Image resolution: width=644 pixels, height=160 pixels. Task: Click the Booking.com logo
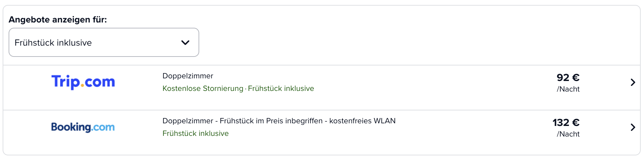click(x=83, y=127)
